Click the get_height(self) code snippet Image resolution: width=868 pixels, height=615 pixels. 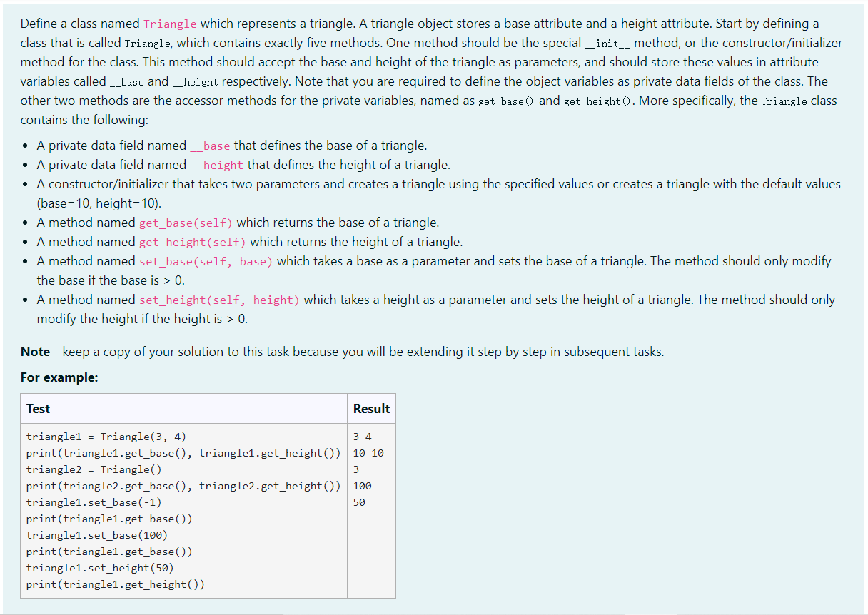point(191,242)
